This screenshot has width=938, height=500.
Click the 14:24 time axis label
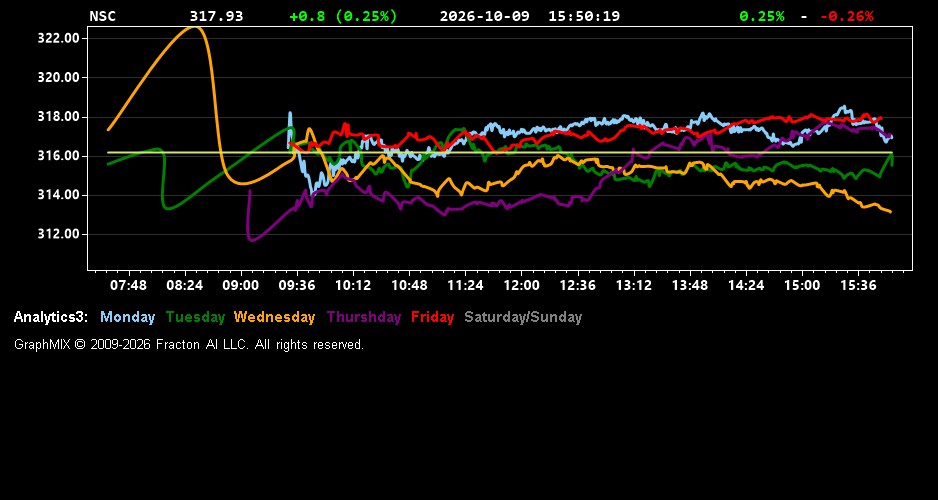pyautogui.click(x=746, y=285)
